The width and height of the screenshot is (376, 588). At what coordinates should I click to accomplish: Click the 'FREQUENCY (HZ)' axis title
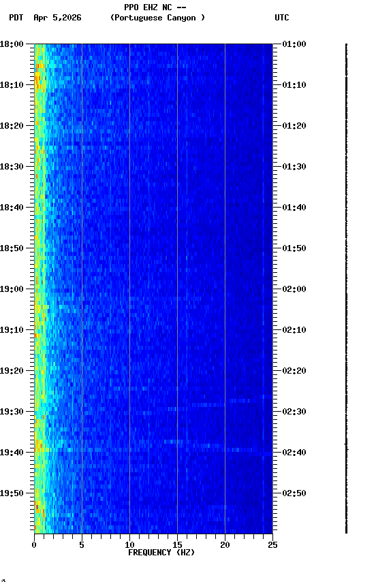point(161,553)
